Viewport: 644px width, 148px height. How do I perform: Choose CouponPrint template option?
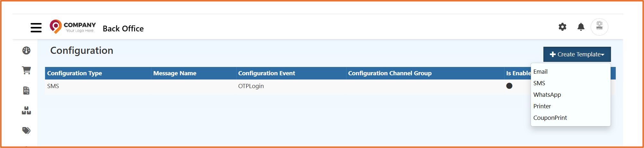click(x=550, y=118)
